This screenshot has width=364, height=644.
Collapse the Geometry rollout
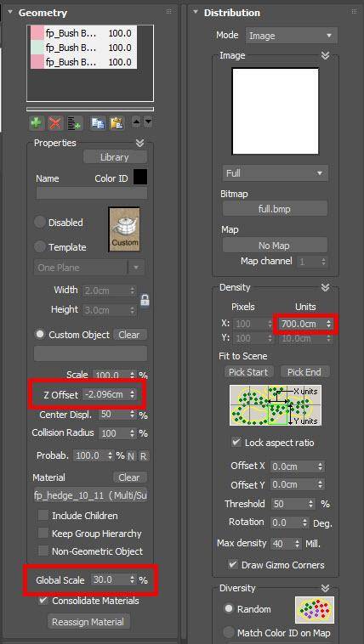pyautogui.click(x=10, y=12)
